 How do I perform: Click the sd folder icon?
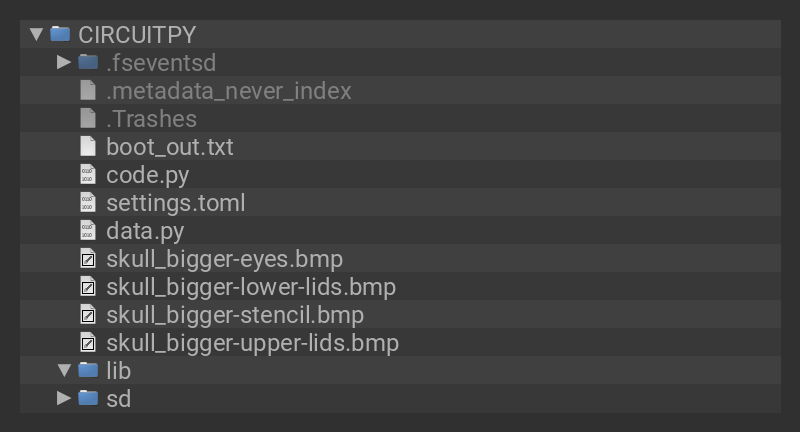coord(88,399)
